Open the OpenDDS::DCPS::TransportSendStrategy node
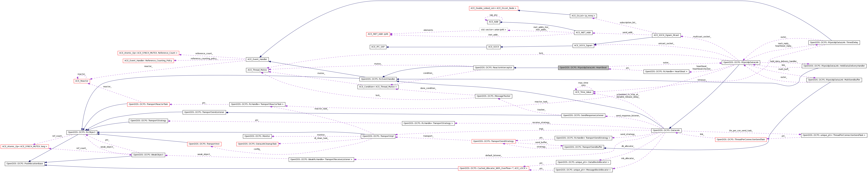The image size is (868, 173). 493,141
